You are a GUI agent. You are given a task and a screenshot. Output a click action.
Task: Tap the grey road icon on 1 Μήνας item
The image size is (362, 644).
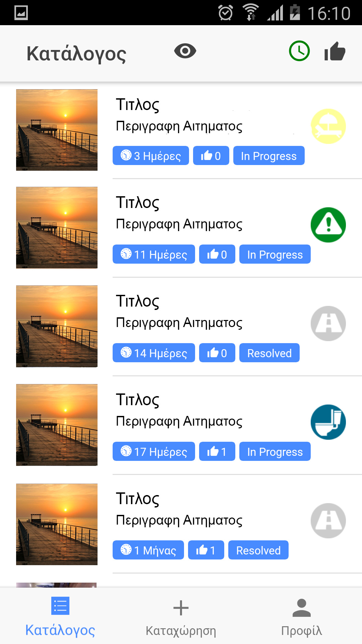(328, 521)
